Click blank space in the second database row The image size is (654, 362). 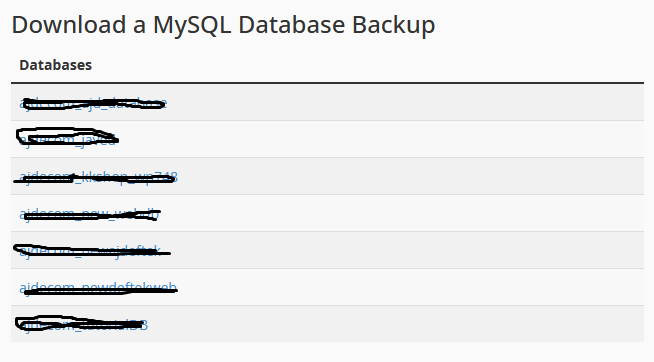tap(380, 139)
